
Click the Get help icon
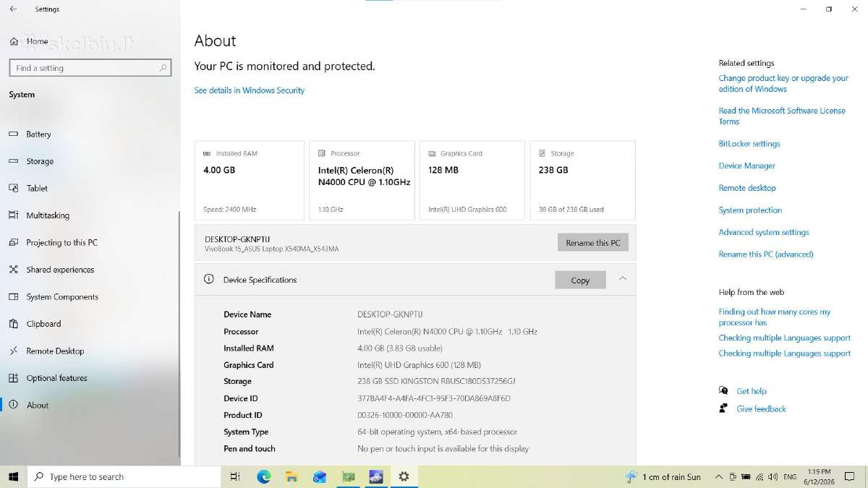coord(723,390)
